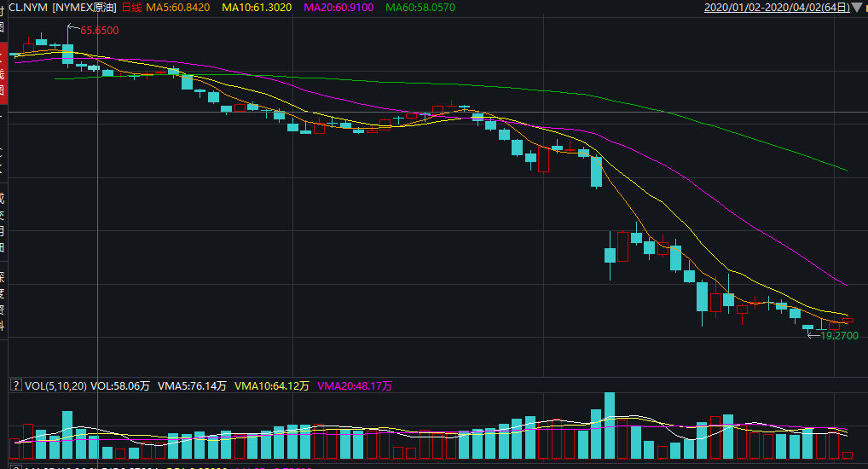Click the yellow VMA10 label
The height and width of the screenshot is (469, 868).
pos(271,386)
